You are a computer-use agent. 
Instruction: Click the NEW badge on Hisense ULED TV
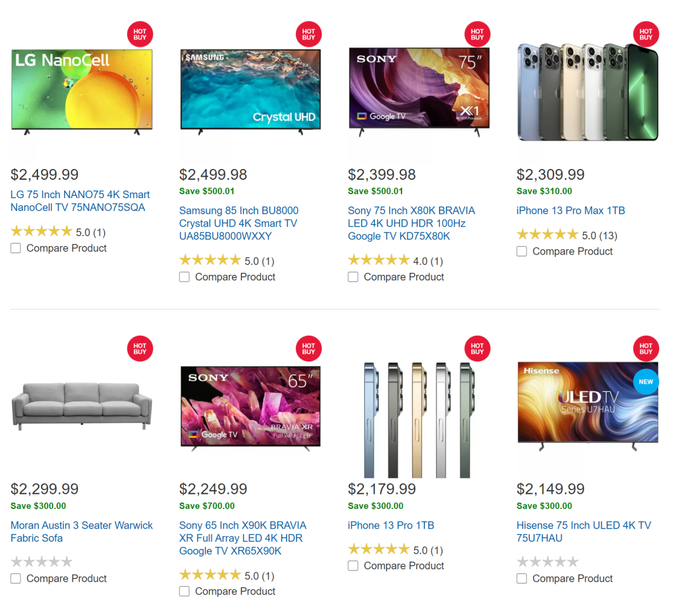[645, 382]
